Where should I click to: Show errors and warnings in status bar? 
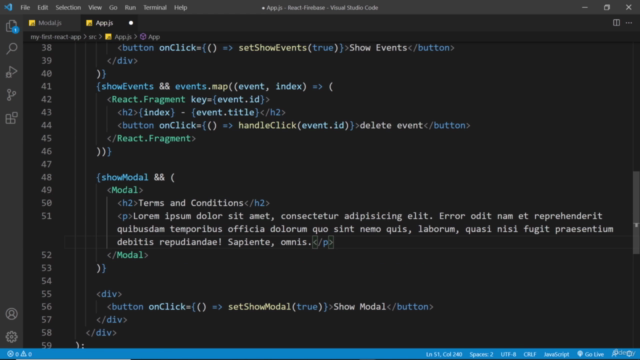(x=20, y=354)
